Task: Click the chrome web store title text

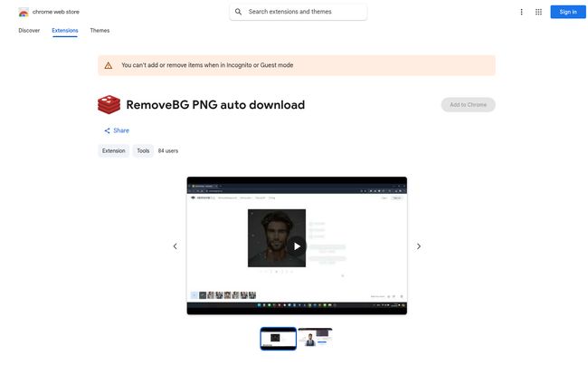Action: click(56, 12)
